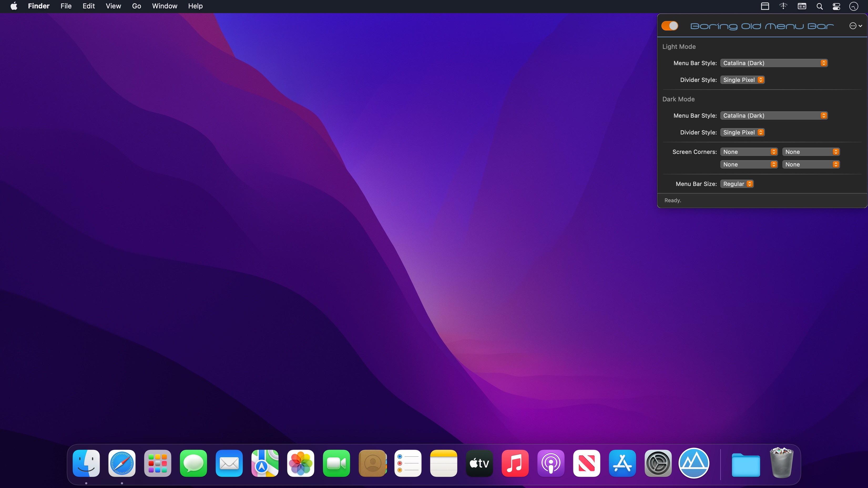Open the Menu Bar Size dropdown set to Regular
868x488 pixels.
(737, 184)
